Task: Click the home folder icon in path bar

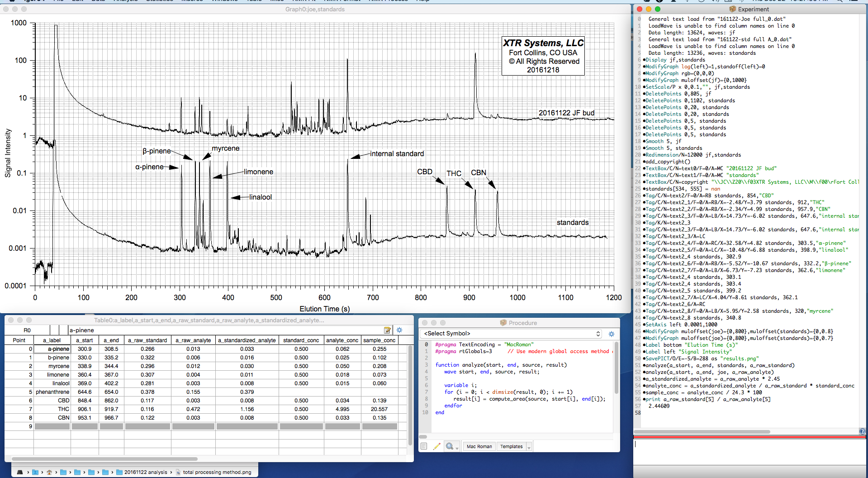Action: [49, 472]
